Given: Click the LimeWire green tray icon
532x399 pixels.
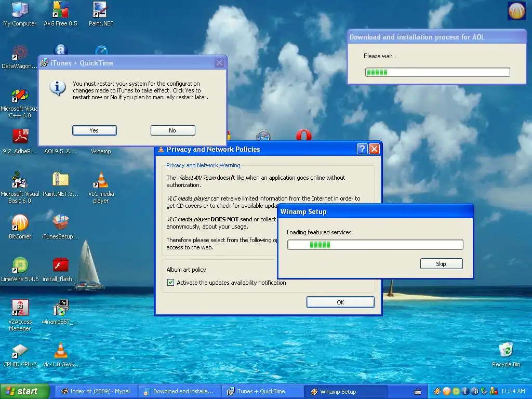Looking at the screenshot, I should [x=456, y=392].
